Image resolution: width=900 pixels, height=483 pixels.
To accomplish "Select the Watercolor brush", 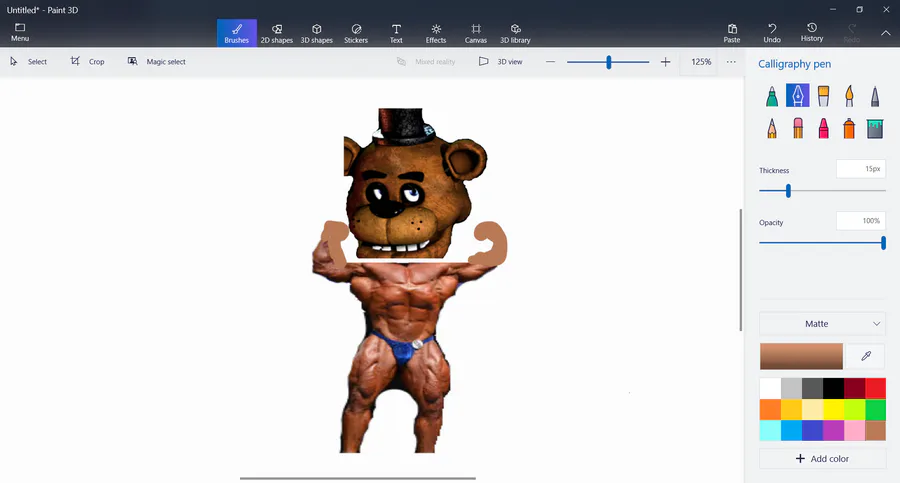I will click(x=849, y=96).
